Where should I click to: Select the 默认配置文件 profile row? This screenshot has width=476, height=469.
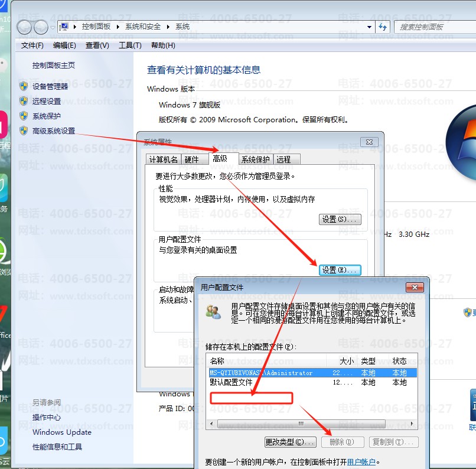tap(232, 382)
